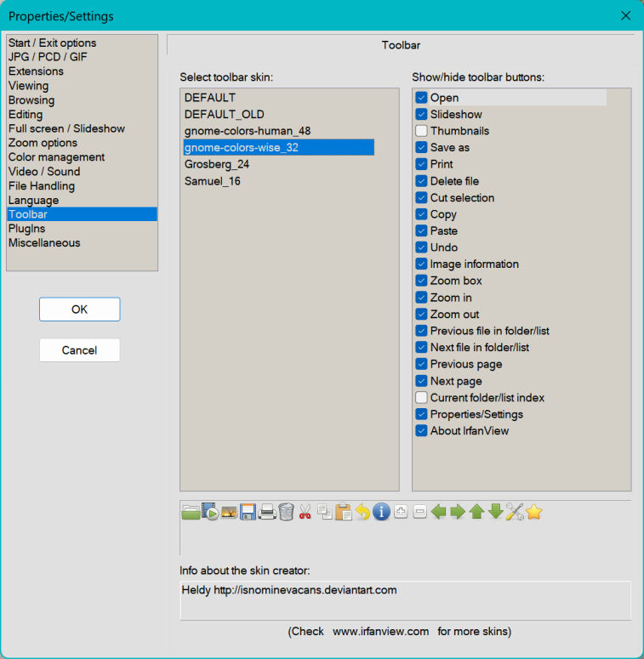Open the Zoom options settings category
Image resolution: width=644 pixels, height=659 pixels.
(x=43, y=143)
